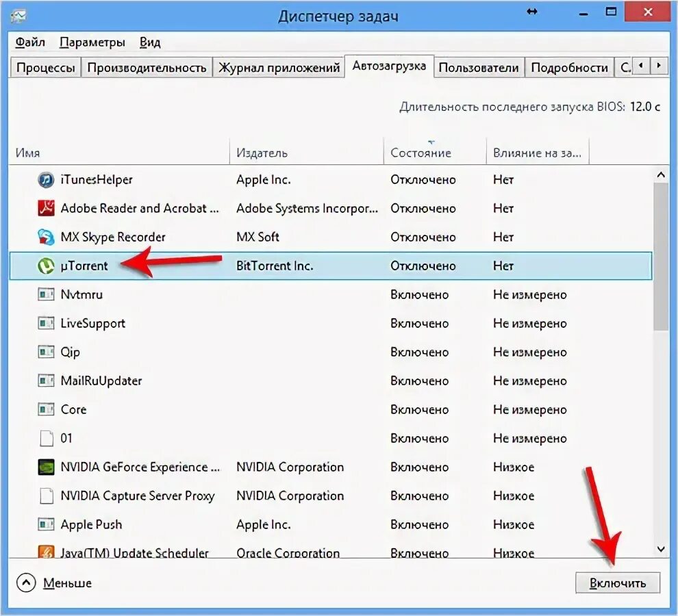Click the scrollbar up arrow
Screen dimensions: 678x616
point(661,175)
